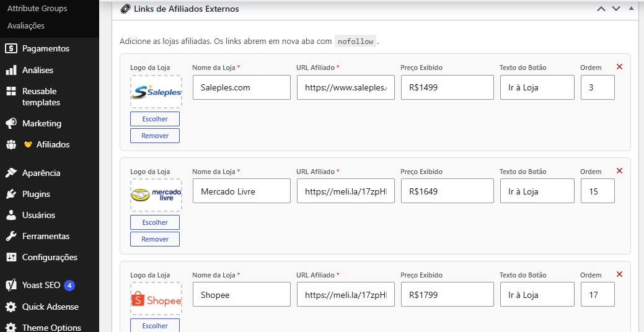Screen dimensions: 644x332
Task: Edit the R$1649 price field
Action: pos(448,191)
